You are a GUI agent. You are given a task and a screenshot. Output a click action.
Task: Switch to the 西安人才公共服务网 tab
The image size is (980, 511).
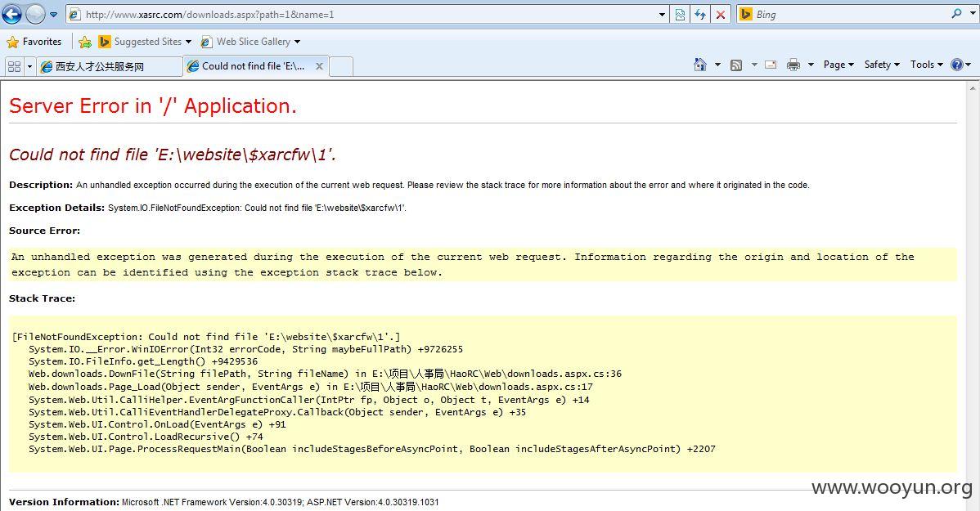[110, 66]
